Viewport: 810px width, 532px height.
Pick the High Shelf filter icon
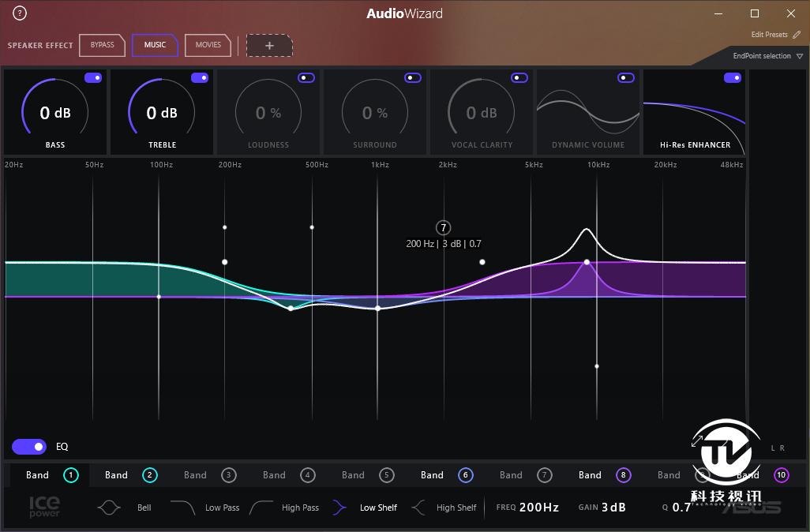[418, 508]
